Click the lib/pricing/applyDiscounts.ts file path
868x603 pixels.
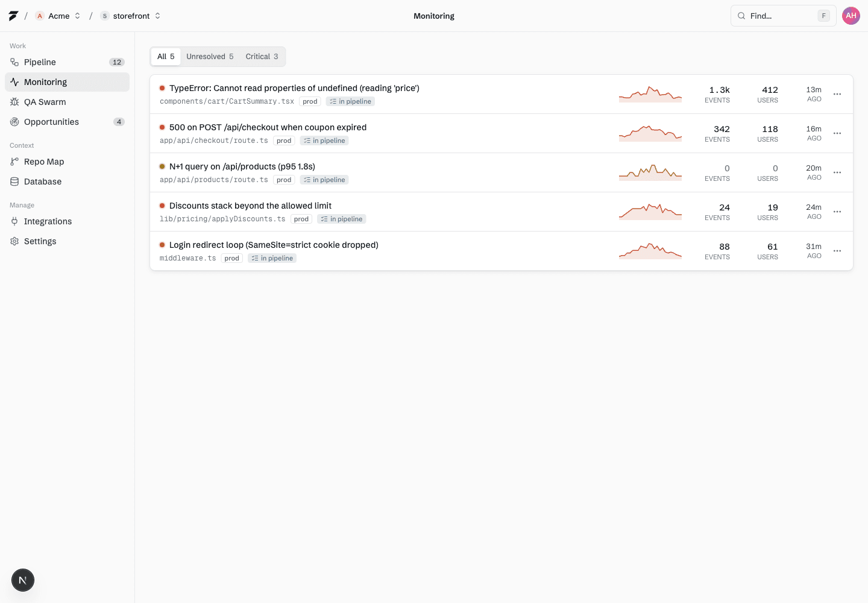(222, 219)
